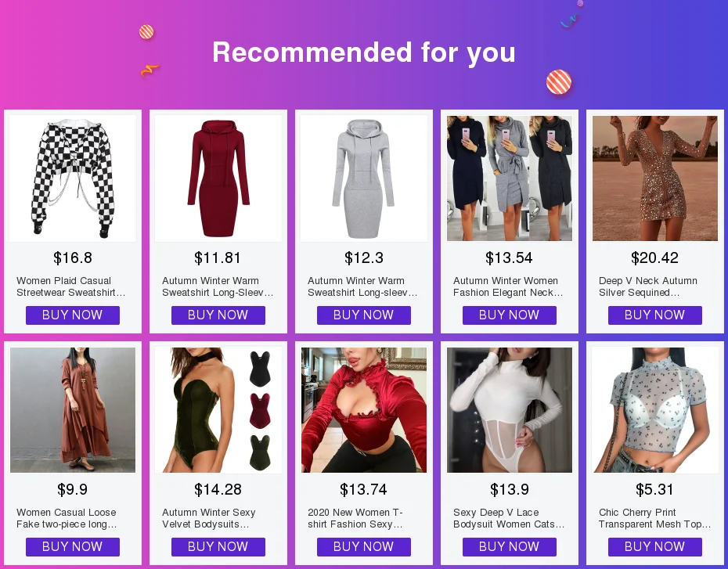Screen dimensions: 728x569
Task: Click BUY NOW for the $16.8 plaid sweatshirt
Action: [73, 315]
